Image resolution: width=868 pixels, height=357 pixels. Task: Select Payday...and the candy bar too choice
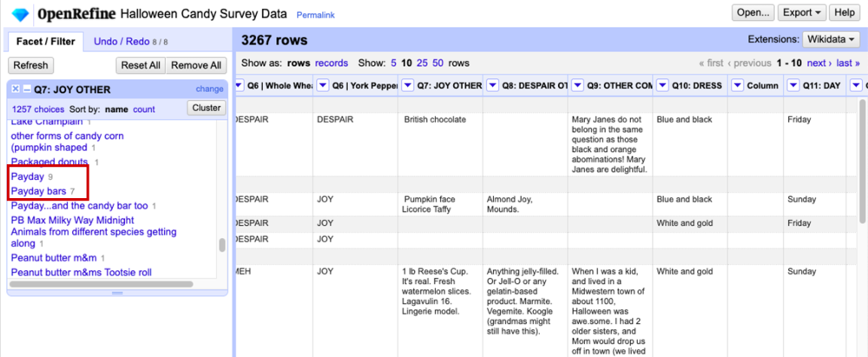click(x=80, y=206)
